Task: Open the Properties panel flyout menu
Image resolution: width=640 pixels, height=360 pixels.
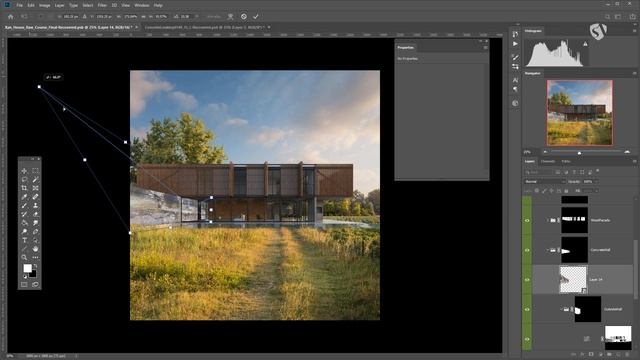Action: tap(485, 48)
